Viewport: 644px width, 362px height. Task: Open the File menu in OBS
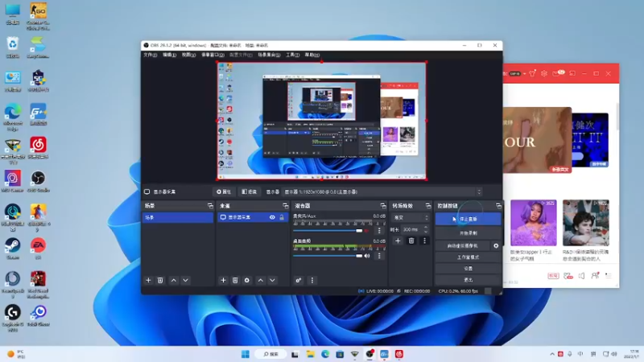(x=150, y=55)
